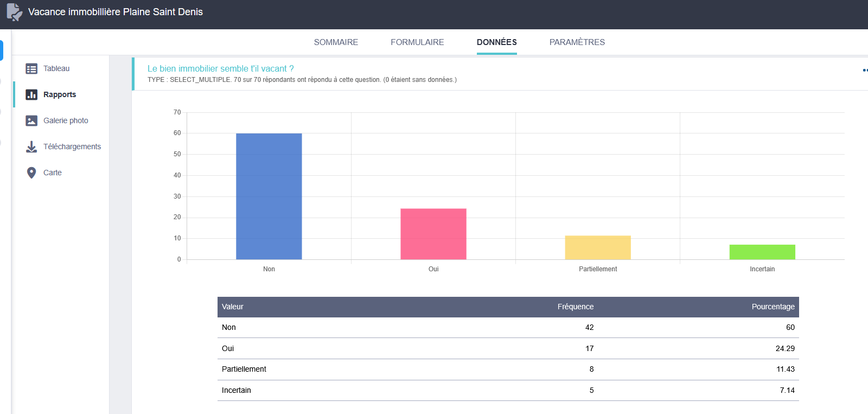This screenshot has width=868, height=414.
Task: Select the green Incertain bar
Action: (x=762, y=252)
